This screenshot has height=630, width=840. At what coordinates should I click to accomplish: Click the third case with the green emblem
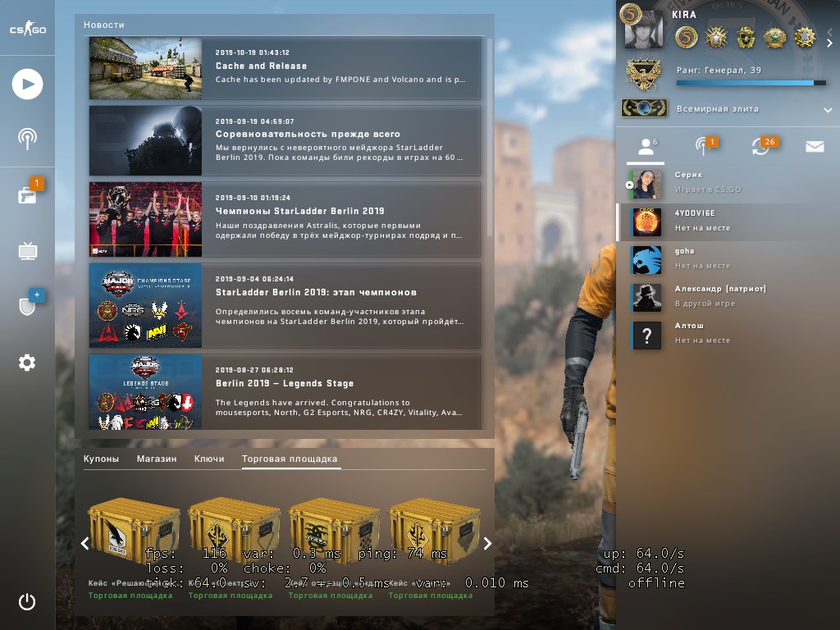coord(335,531)
